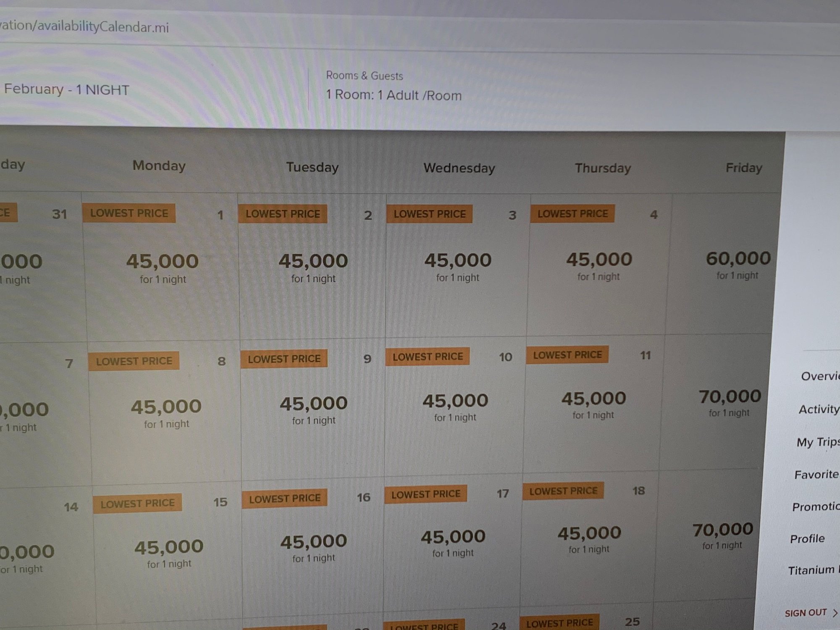Click the Lowest Price badge on the 3rd
The image size is (840, 630).
click(429, 214)
